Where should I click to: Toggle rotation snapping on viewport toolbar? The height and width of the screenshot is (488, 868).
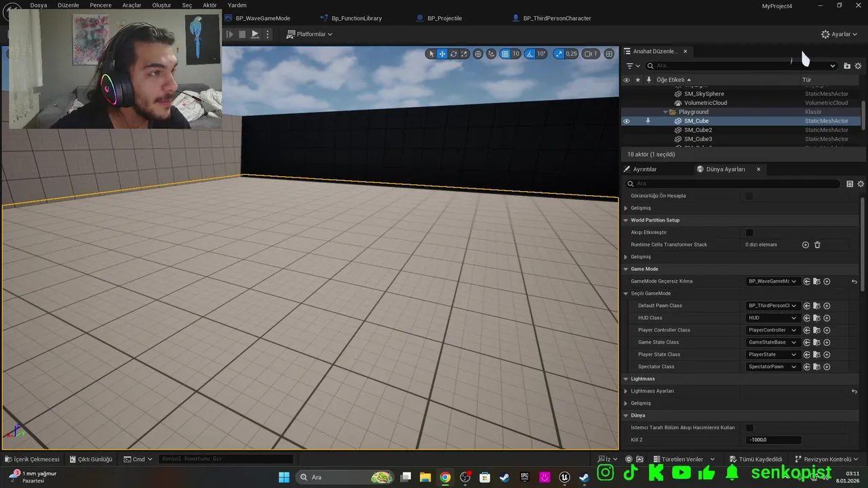coord(530,54)
